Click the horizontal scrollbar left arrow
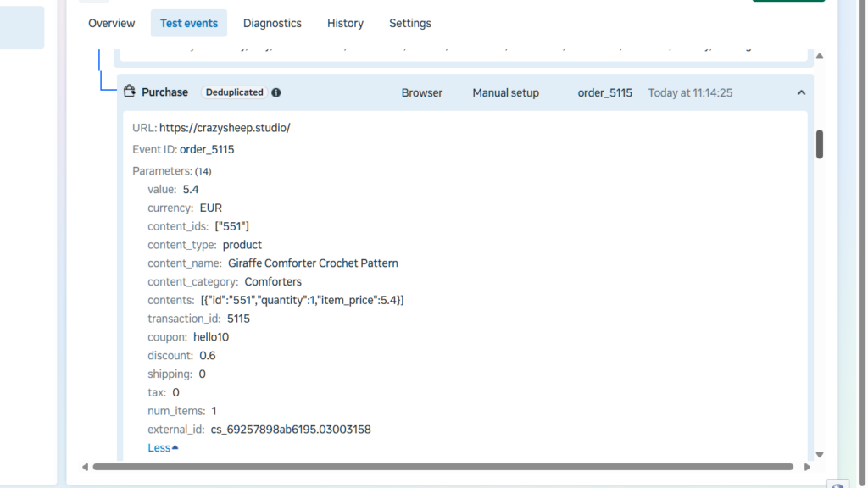The height and width of the screenshot is (488, 868). click(x=85, y=467)
